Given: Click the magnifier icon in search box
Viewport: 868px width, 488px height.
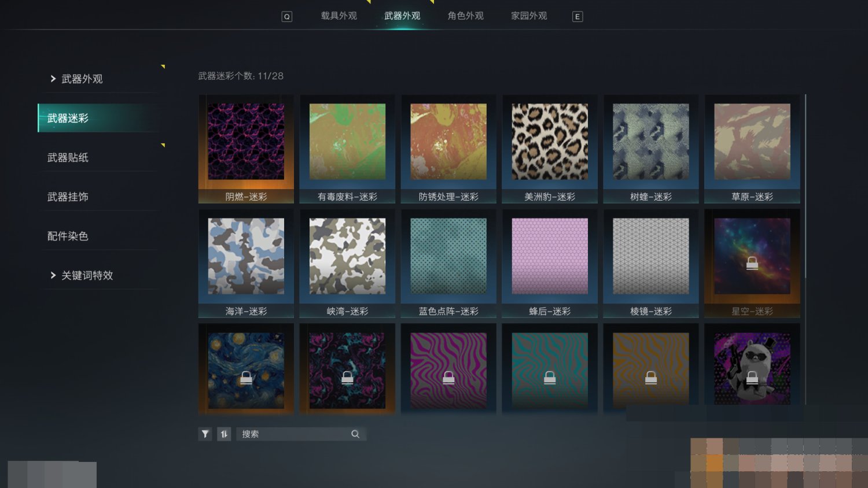Looking at the screenshot, I should [x=355, y=434].
